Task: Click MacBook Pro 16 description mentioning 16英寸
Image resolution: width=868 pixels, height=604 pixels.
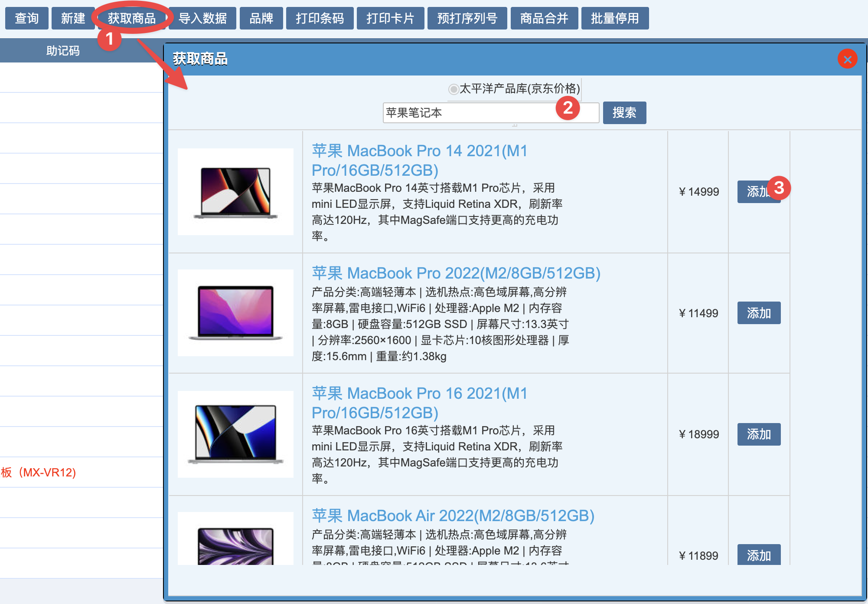Action: click(437, 454)
